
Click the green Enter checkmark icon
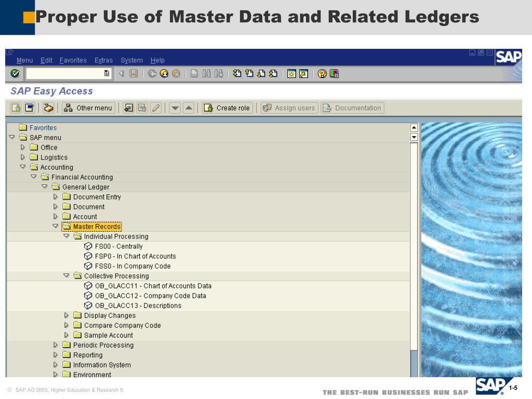[x=15, y=73]
